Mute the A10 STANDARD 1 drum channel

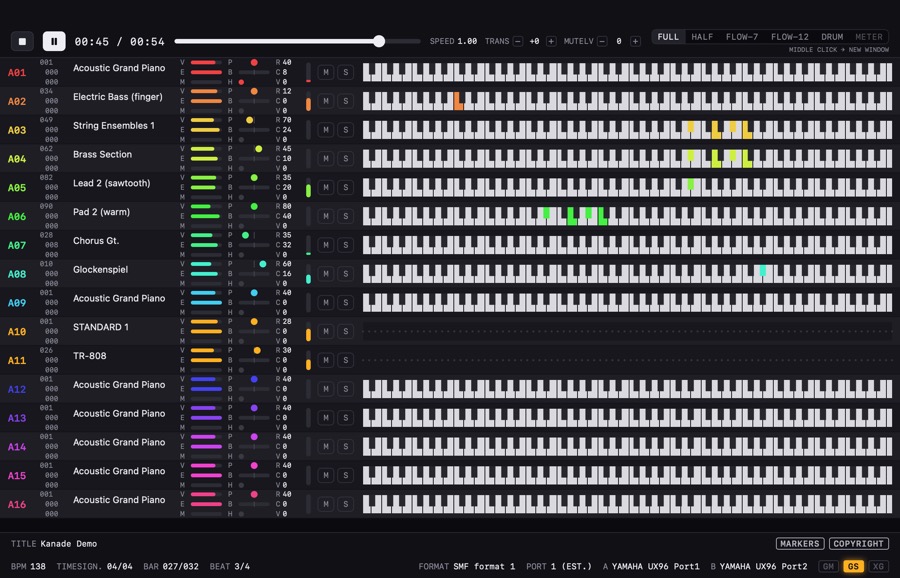click(326, 331)
